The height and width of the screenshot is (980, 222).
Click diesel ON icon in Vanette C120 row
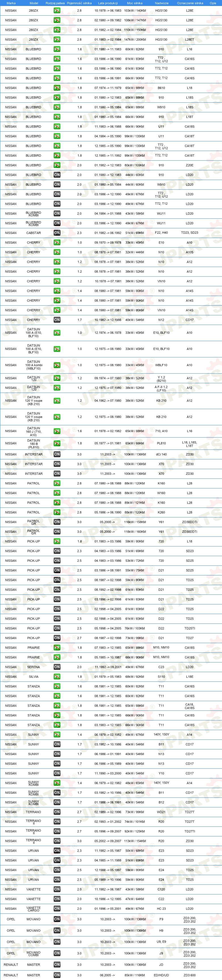click(x=57, y=890)
